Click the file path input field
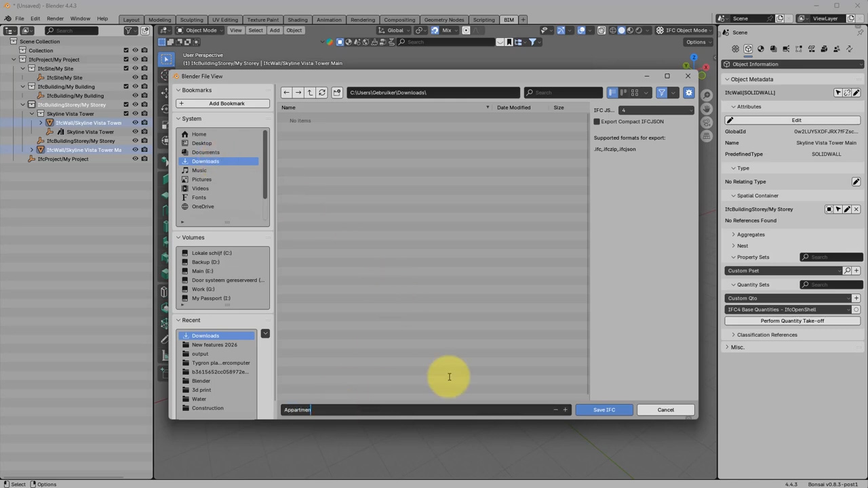Viewport: 868px width, 488px height. coord(433,93)
